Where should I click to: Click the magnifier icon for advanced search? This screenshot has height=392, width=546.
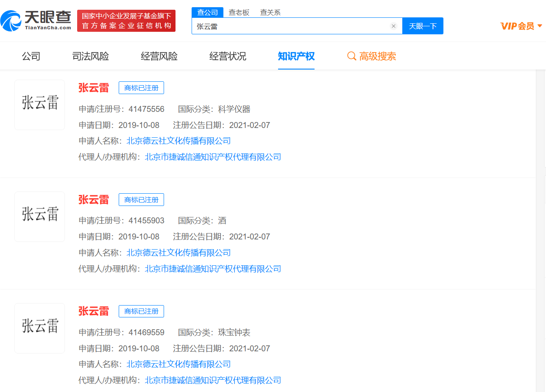click(x=351, y=56)
